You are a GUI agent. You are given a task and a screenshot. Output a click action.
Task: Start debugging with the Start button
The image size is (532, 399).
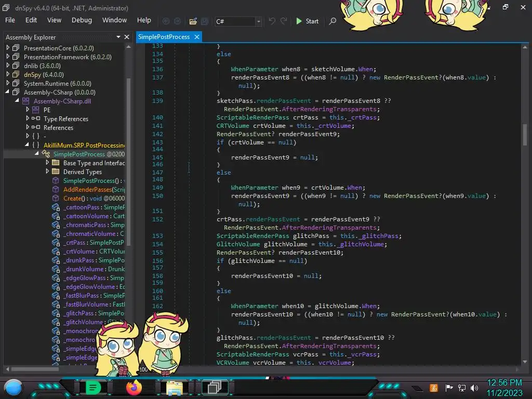[x=307, y=21]
